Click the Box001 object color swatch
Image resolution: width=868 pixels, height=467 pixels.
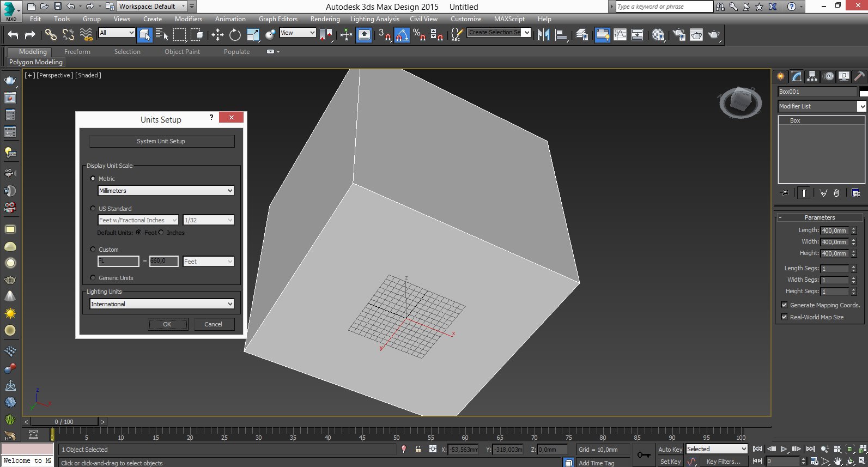pos(863,92)
